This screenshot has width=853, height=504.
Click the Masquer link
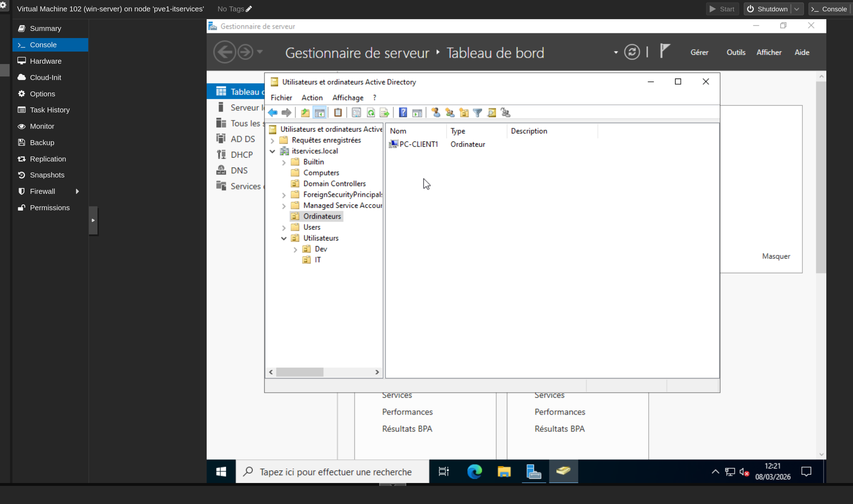[776, 256]
